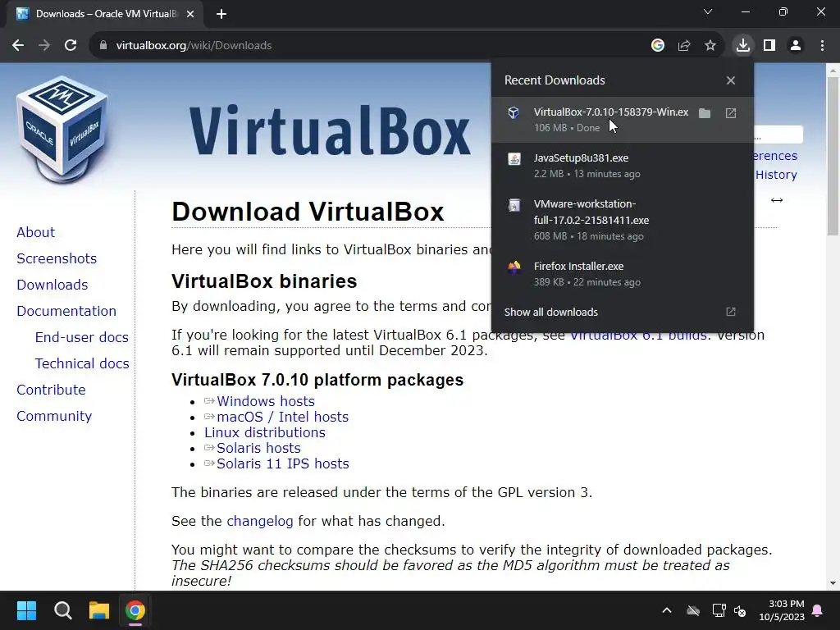Toggle the Chrome downloads toolbar icon
Viewport: 840px width, 630px height.
coord(743,46)
